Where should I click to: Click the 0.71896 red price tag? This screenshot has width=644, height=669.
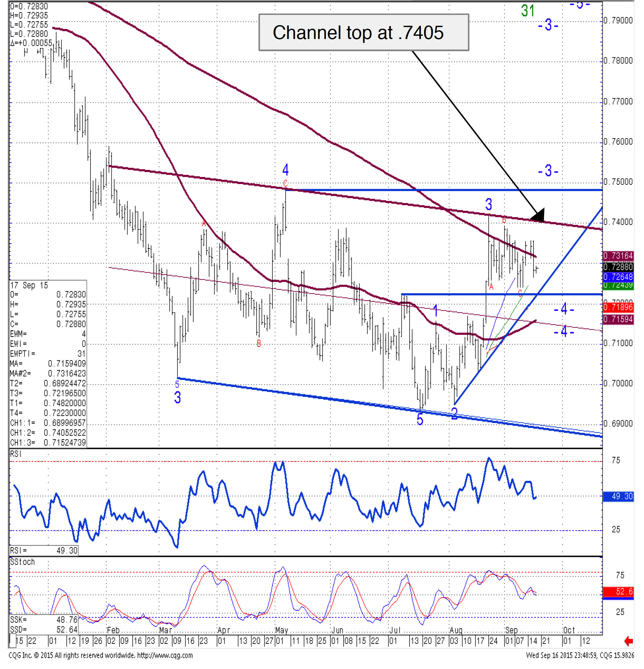[x=618, y=307]
